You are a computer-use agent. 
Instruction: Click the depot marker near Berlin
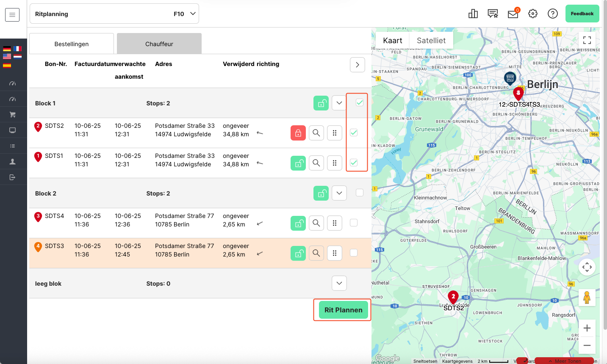click(510, 78)
